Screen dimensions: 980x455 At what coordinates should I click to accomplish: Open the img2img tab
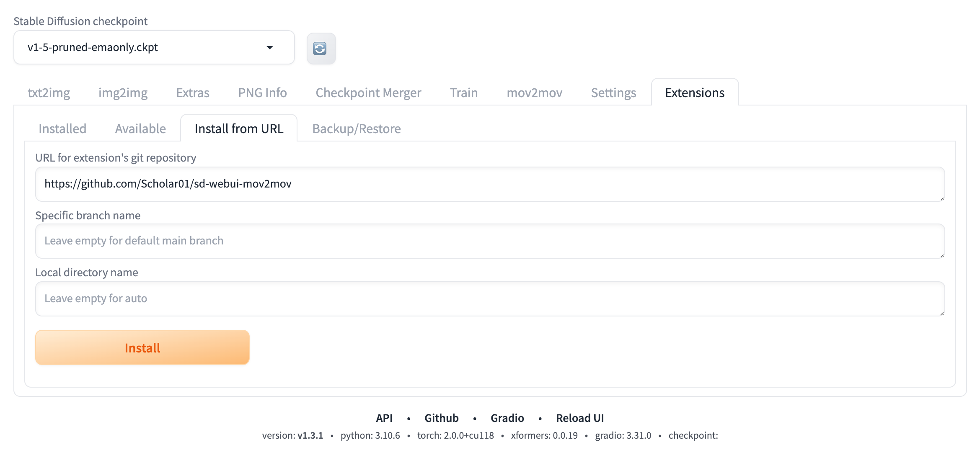coord(123,93)
